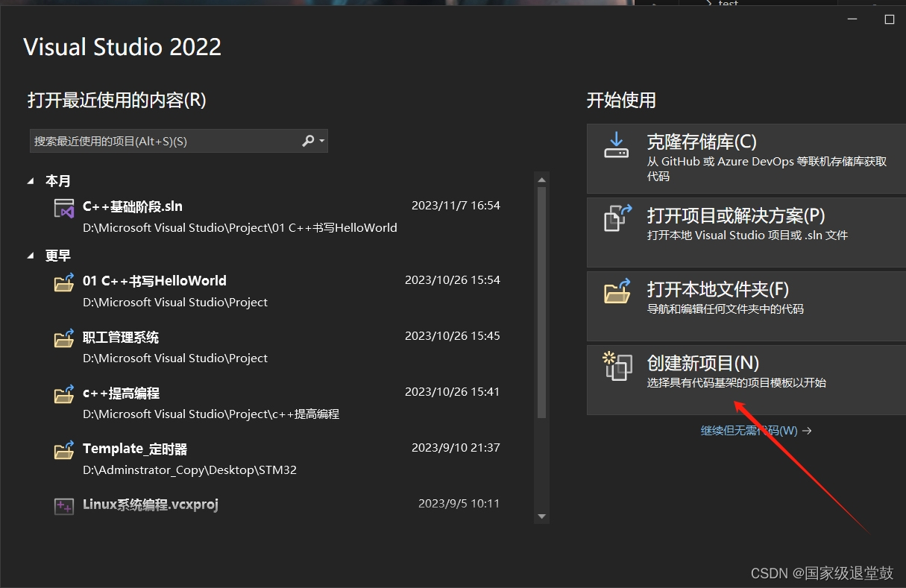Click the date 2023/10/26 15:41
This screenshot has width=906, height=588.
point(453,392)
